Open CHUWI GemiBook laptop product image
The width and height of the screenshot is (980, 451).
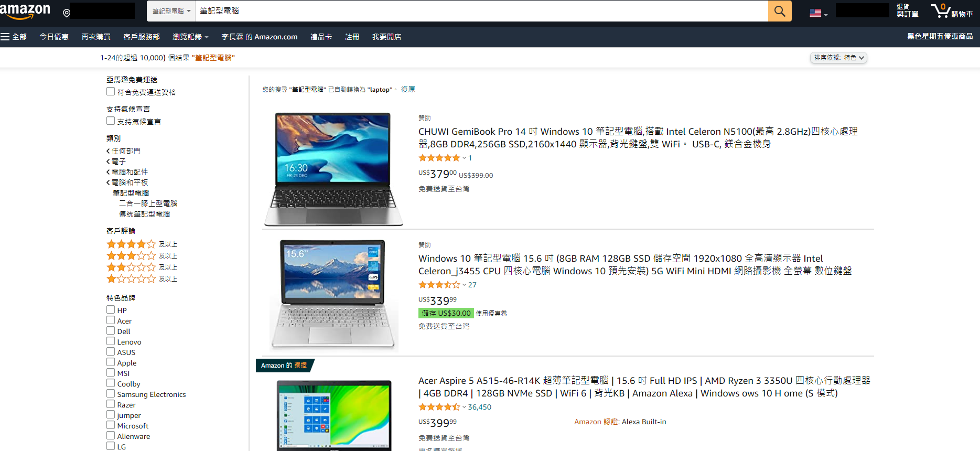click(x=333, y=169)
